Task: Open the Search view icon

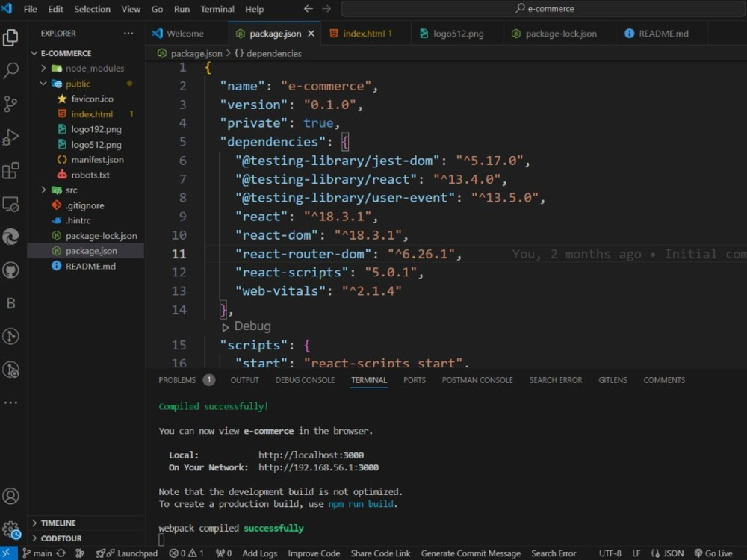Action: (10, 70)
